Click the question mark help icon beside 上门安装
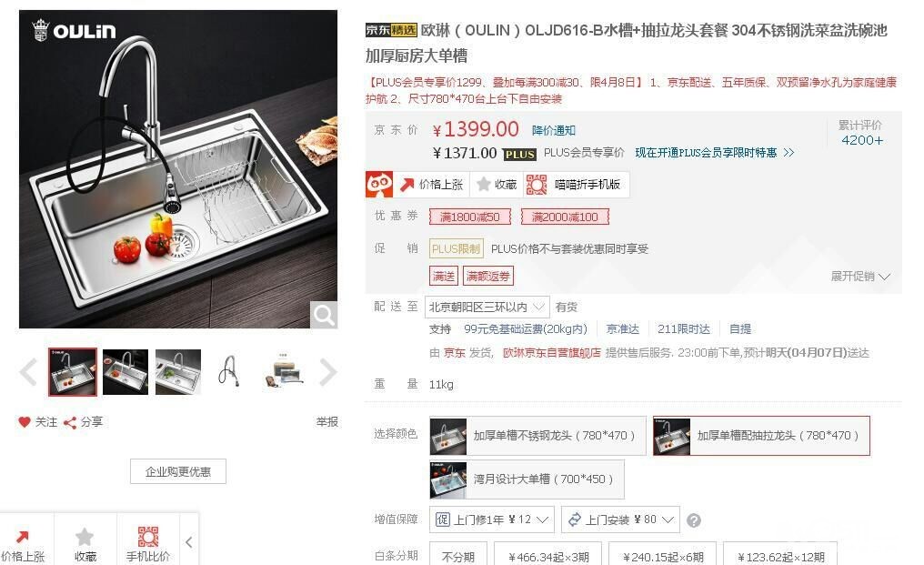924x565 pixels. [x=694, y=520]
